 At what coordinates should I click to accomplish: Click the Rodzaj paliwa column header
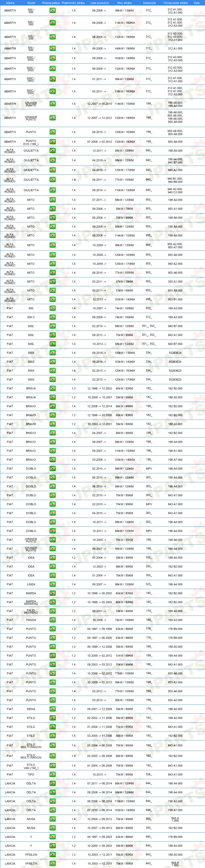tap(51, 3)
